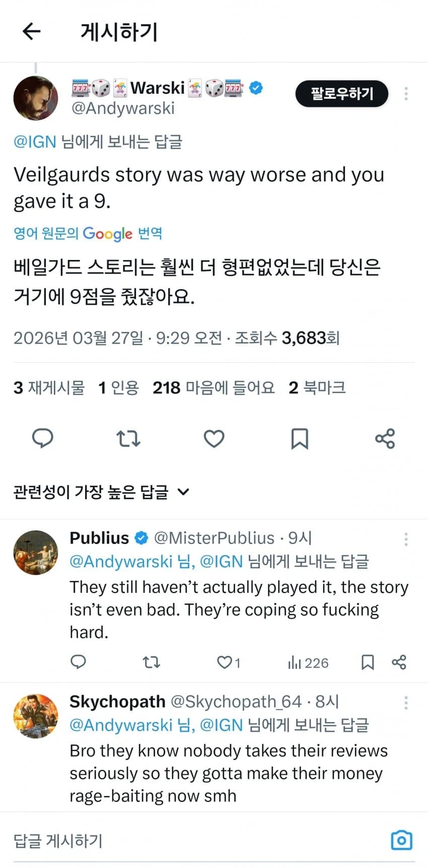Open Skychopath's three-dot menu

tap(406, 702)
